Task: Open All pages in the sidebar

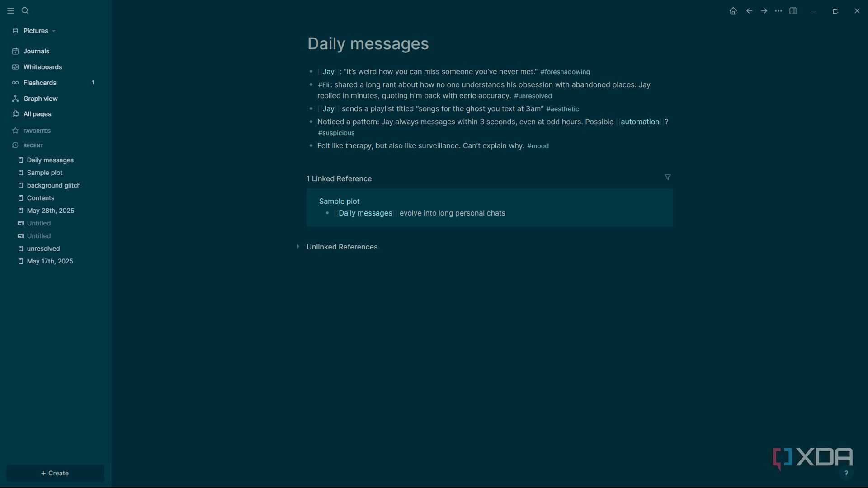Action: (37, 114)
